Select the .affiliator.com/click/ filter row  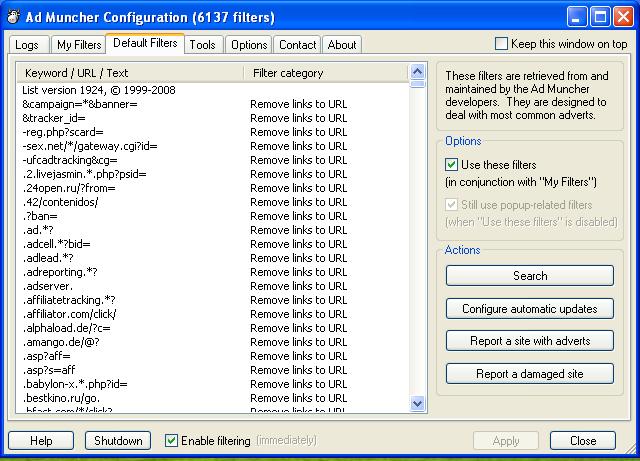(x=212, y=314)
